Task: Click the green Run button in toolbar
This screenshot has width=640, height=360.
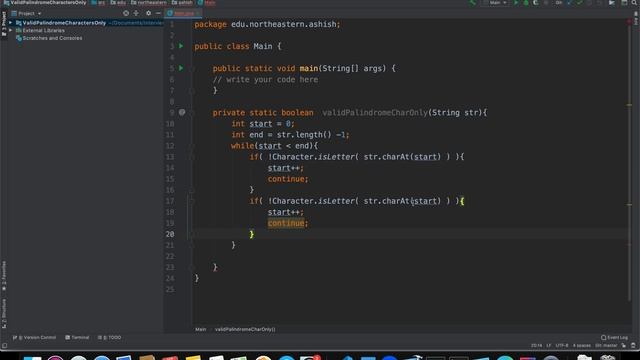Action: click(x=516, y=3)
